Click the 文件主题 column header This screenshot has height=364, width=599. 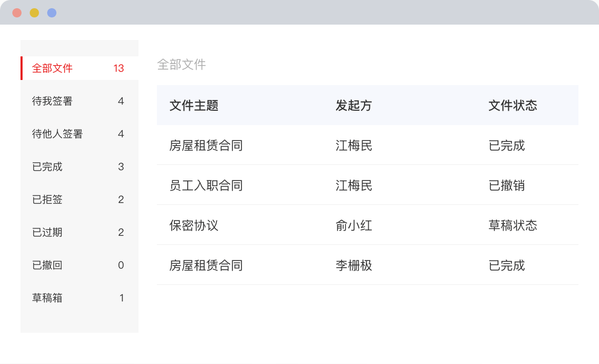click(194, 105)
